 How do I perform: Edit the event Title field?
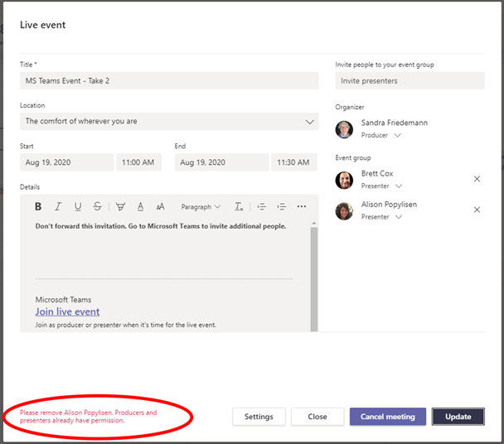point(169,80)
